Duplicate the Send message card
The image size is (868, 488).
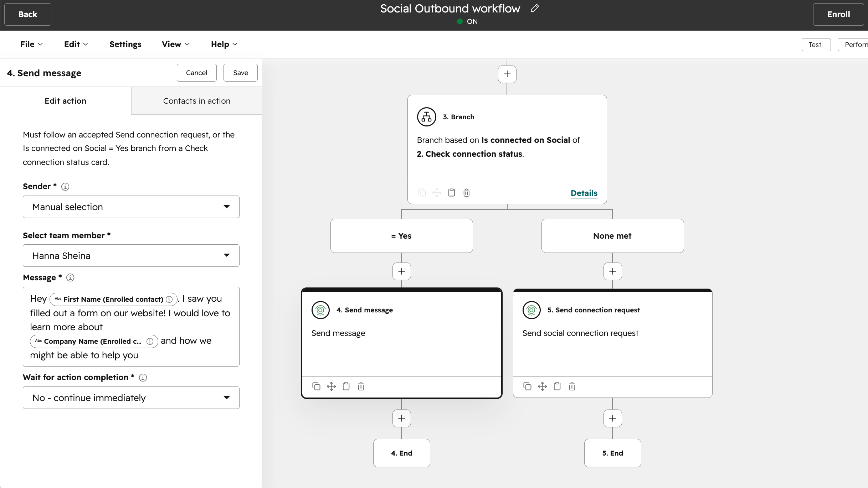click(316, 386)
